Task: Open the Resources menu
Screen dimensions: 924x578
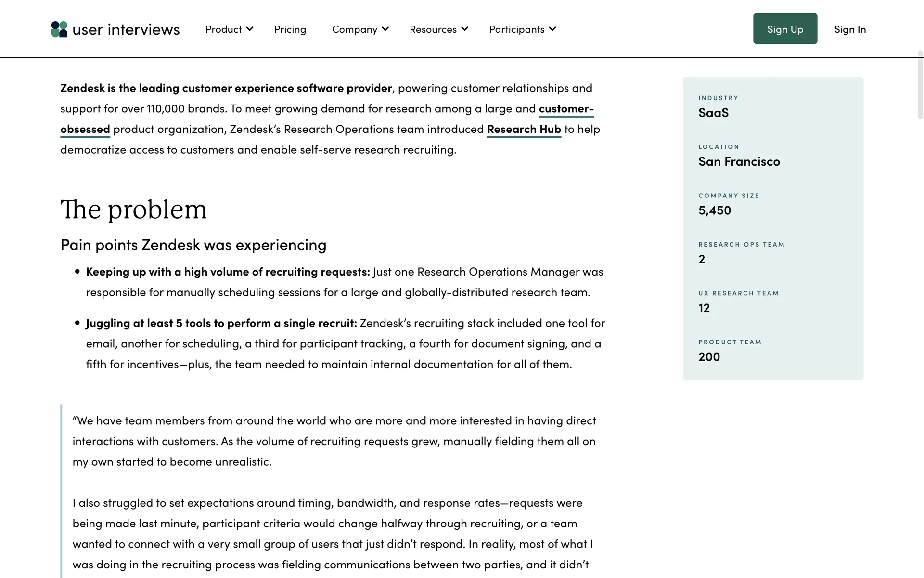Action: click(x=433, y=29)
